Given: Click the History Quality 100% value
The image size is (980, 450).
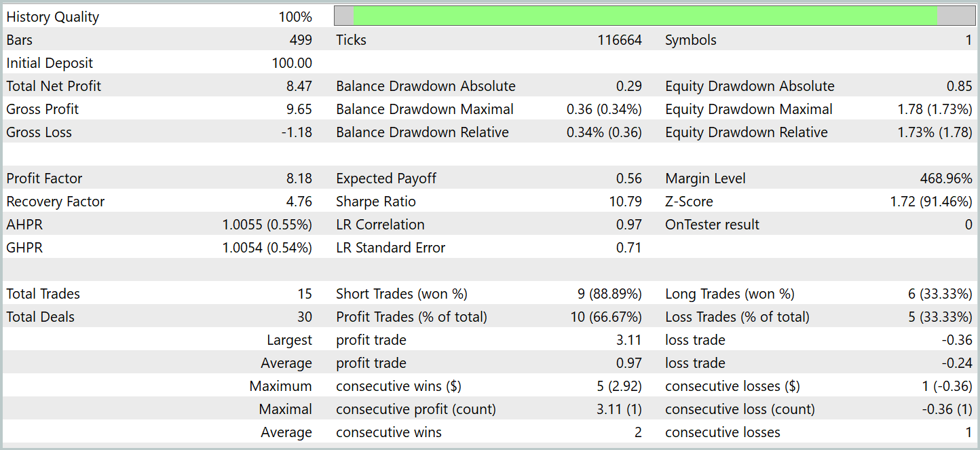Looking at the screenshot, I should coord(295,18).
